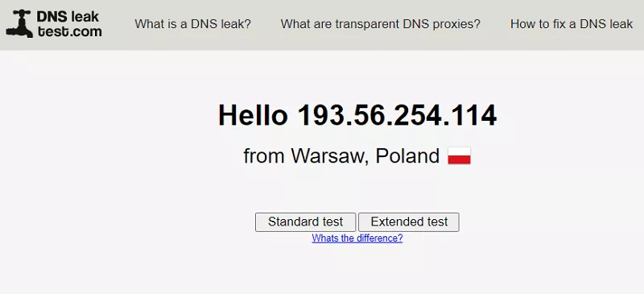
Task: Follow the "Whats the difference?" link
Action: click(357, 238)
